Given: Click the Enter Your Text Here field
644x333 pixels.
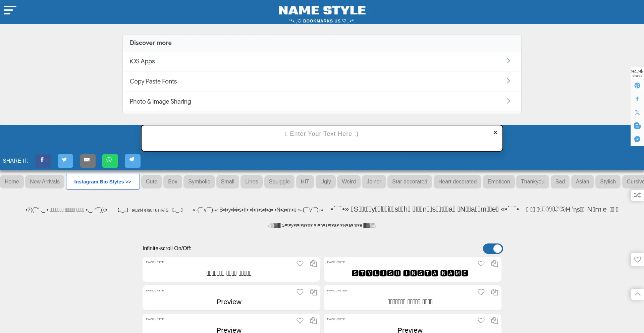Looking at the screenshot, I should 322,138.
